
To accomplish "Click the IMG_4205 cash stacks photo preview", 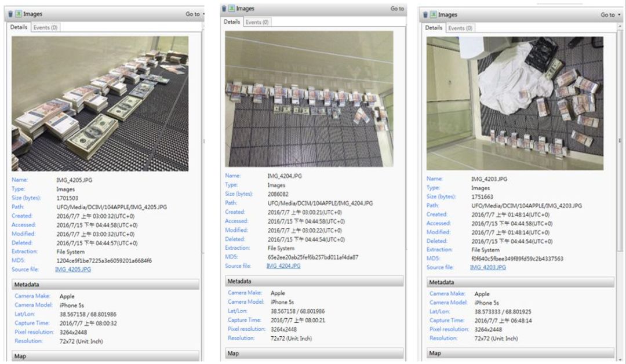I will click(x=100, y=104).
